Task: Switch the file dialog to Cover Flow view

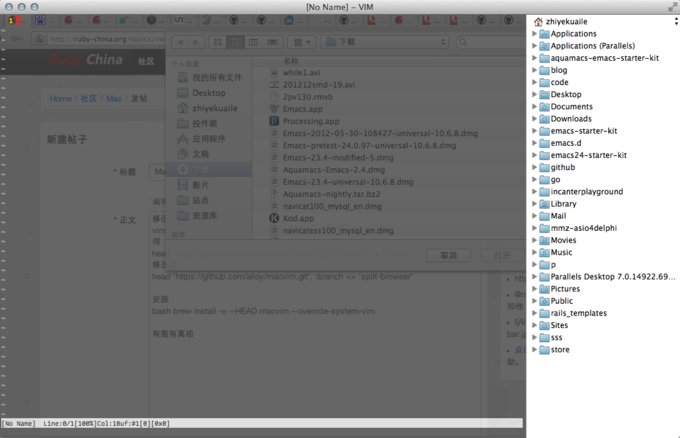Action: pos(272,42)
